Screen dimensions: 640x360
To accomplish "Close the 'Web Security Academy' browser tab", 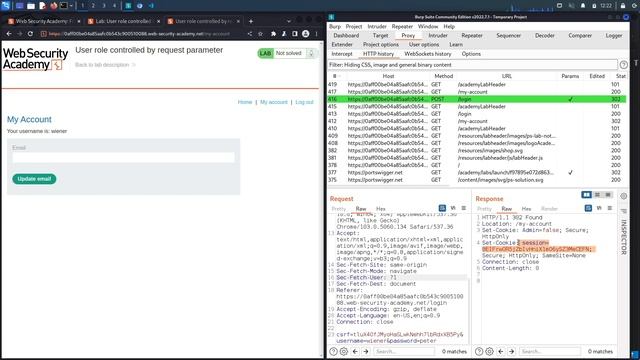I will coord(79,21).
